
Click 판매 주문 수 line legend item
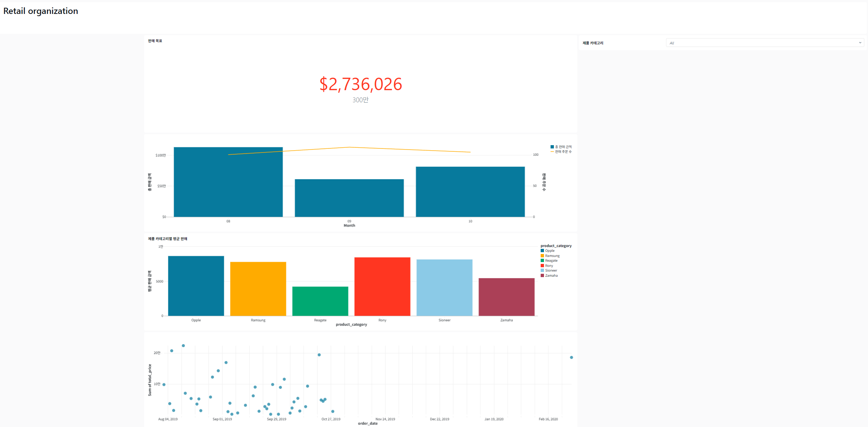563,152
